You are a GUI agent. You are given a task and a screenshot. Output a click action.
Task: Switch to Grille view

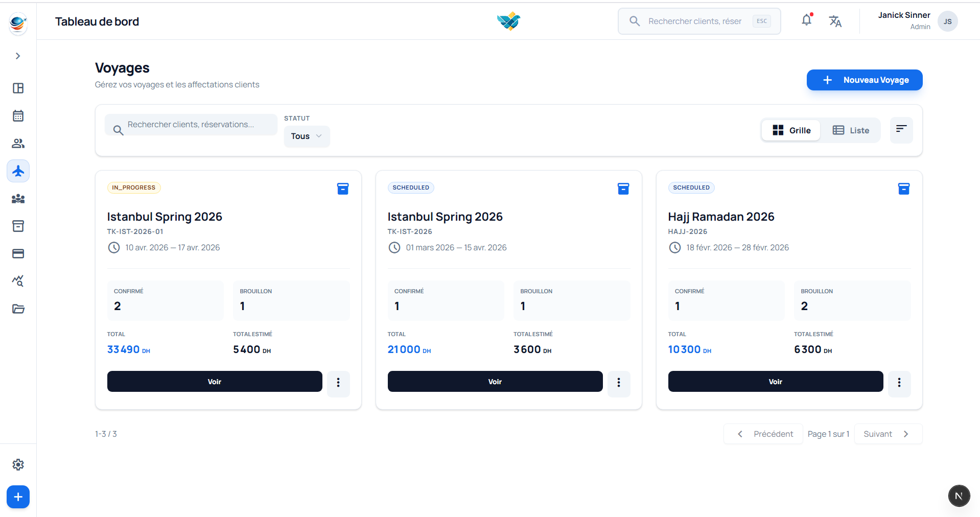point(791,130)
